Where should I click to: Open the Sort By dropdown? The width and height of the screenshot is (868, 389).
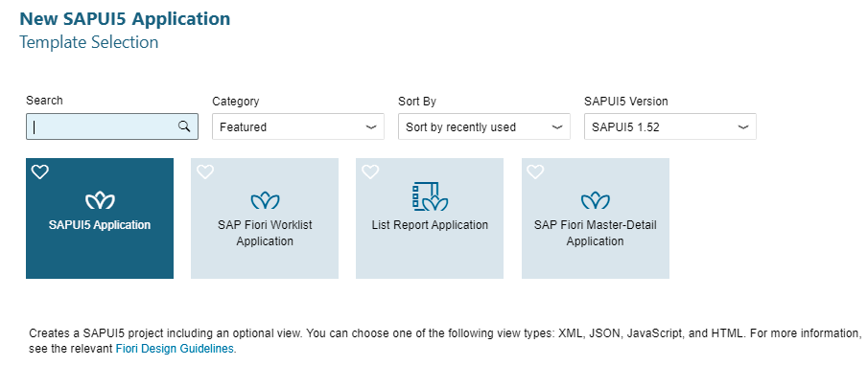(x=483, y=126)
